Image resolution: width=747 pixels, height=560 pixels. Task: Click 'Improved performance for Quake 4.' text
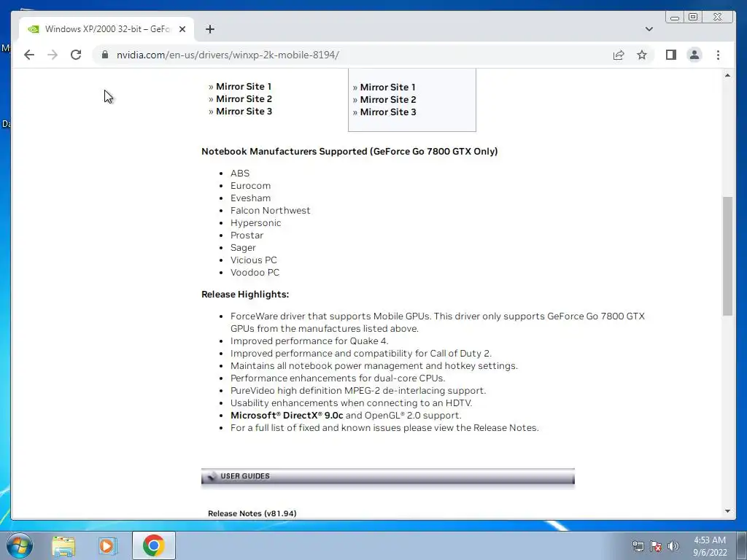click(x=309, y=341)
